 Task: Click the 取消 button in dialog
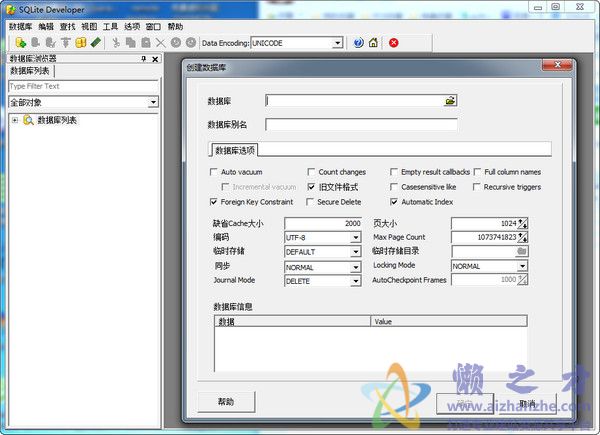[x=527, y=403]
